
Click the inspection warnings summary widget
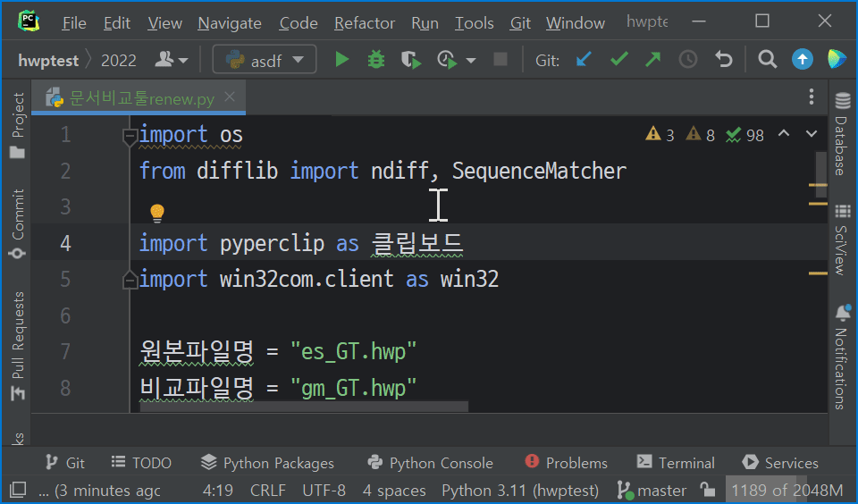705,135
